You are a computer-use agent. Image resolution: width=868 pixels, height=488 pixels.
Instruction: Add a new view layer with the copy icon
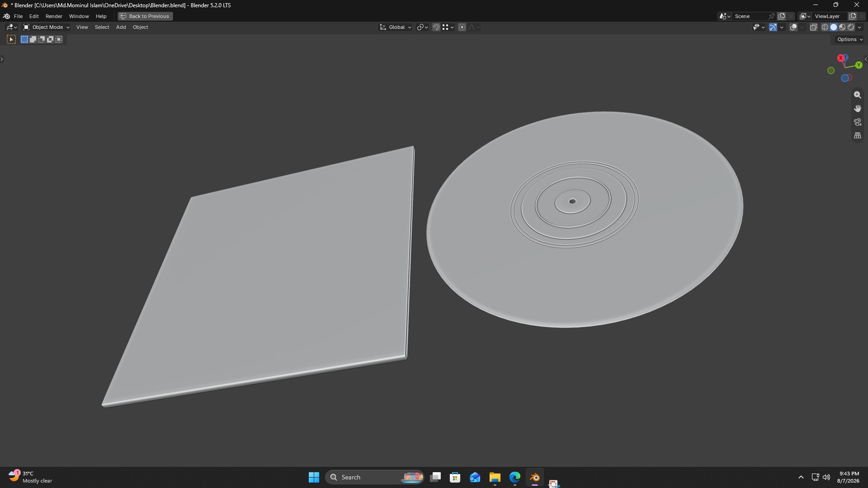[x=853, y=16]
